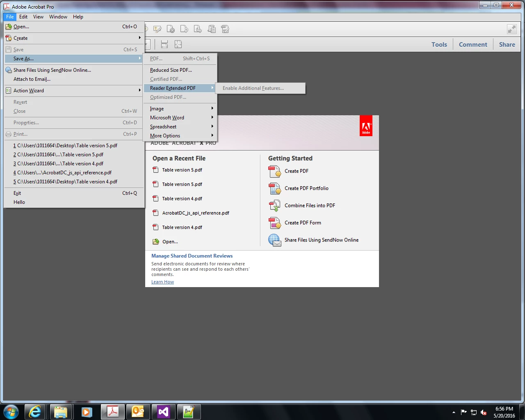
Task: Click the scroll-and-page toolbar icon
Action: (212, 29)
